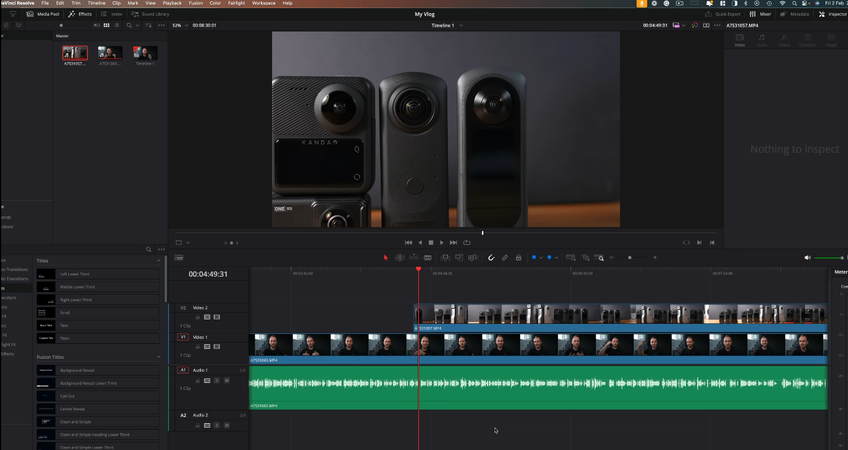The width and height of the screenshot is (848, 450).
Task: Click the Insert Clip icon
Action: (x=445, y=258)
